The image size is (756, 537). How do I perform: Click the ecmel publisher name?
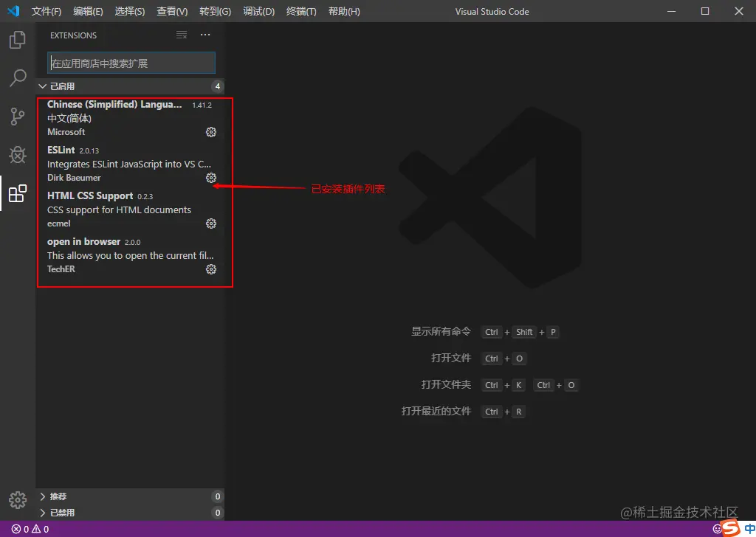click(59, 224)
